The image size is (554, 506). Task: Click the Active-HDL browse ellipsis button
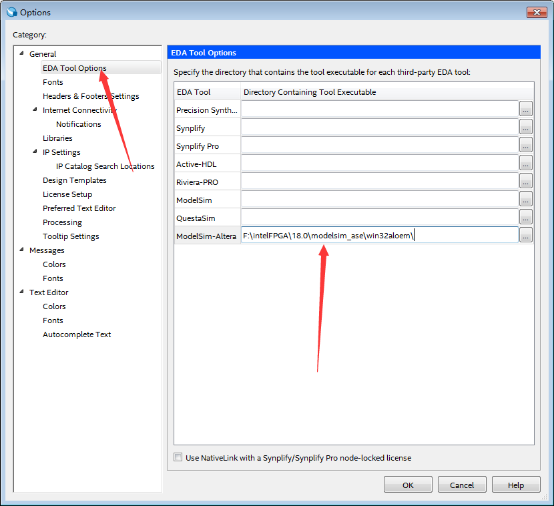(525, 163)
